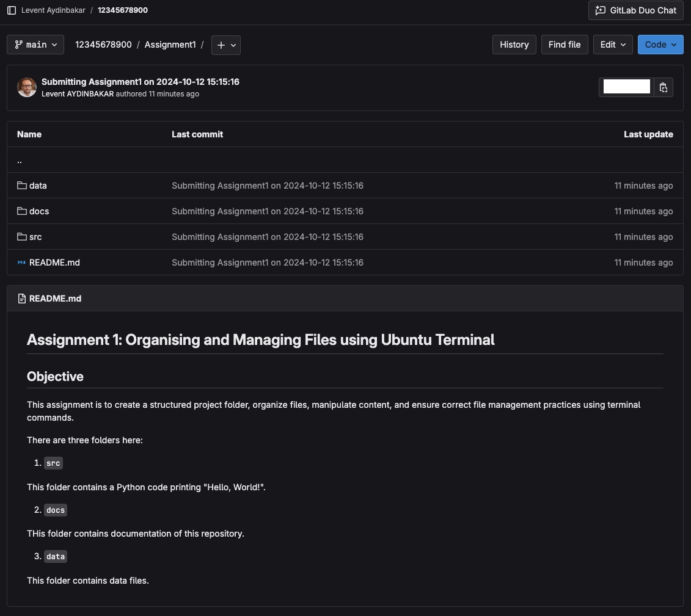691x616 pixels.
Task: Click the markdown icon beside README.md
Action: tap(21, 263)
